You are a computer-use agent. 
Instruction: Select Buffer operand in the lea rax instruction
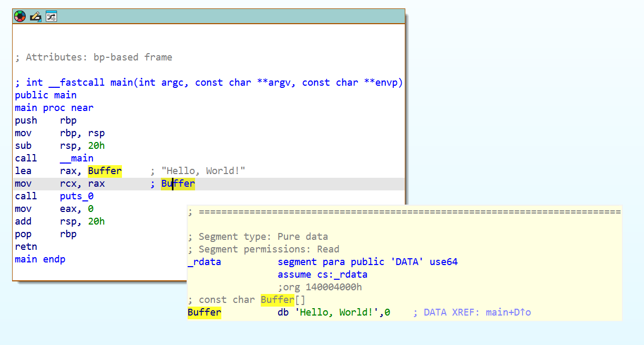(105, 171)
